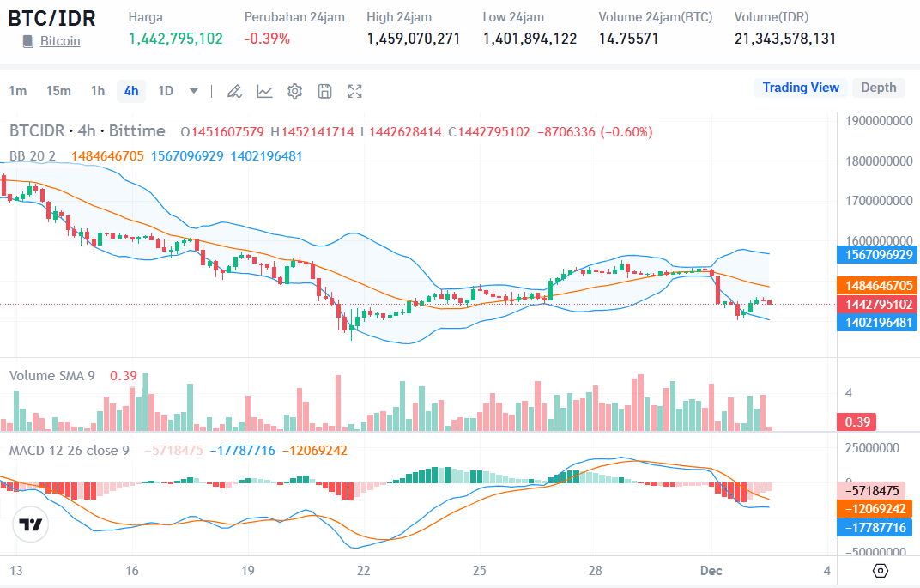Viewport: 920px width, 588px height.
Task: Click the Bitcoin coin icon under BTC/IDR
Action: point(29,40)
